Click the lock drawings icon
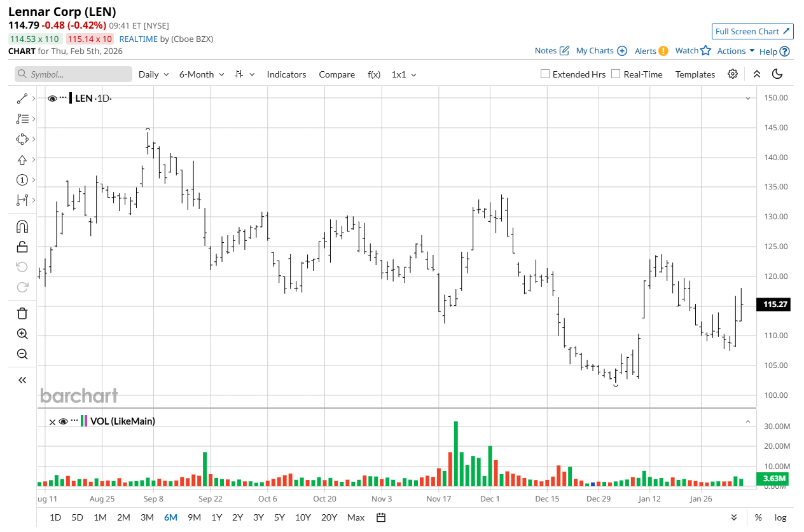This screenshot has height=532, width=804. (22, 247)
